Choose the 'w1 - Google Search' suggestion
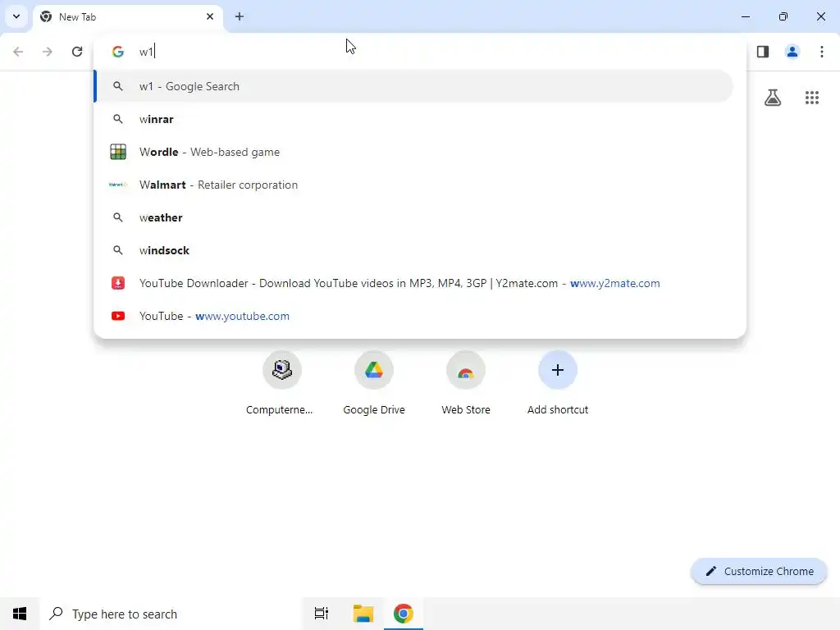 pyautogui.click(x=413, y=86)
